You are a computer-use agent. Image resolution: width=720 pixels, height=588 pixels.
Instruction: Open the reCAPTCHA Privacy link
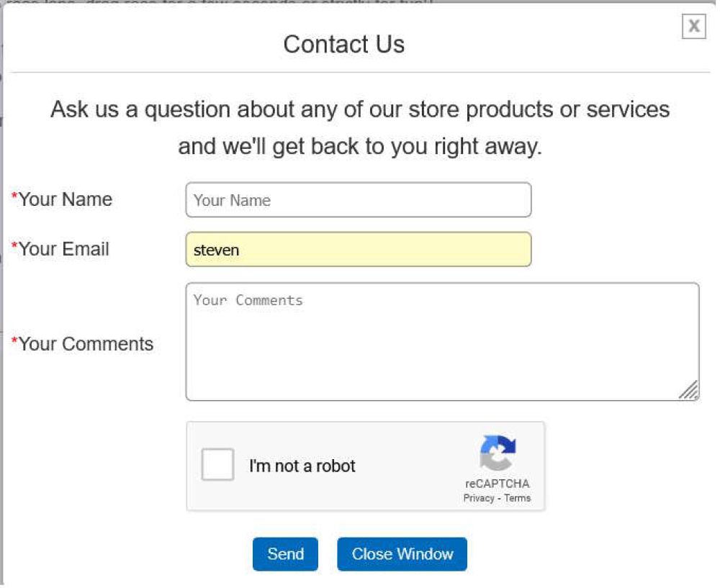(479, 498)
